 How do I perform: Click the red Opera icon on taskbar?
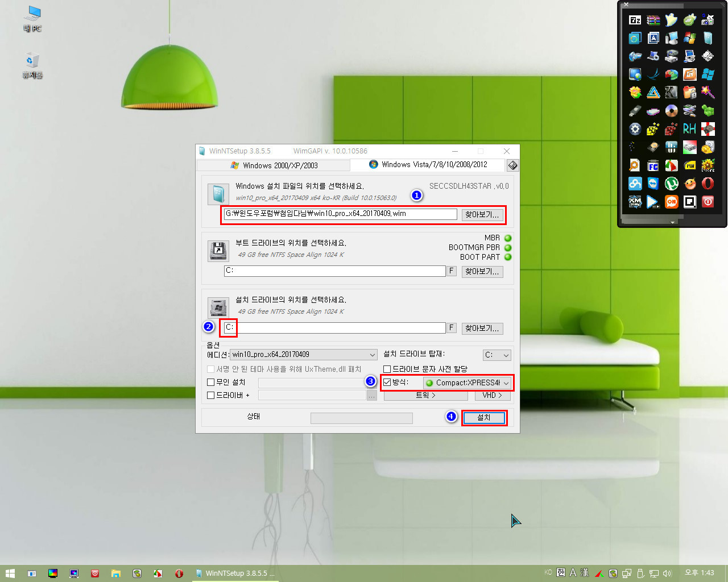(179, 573)
